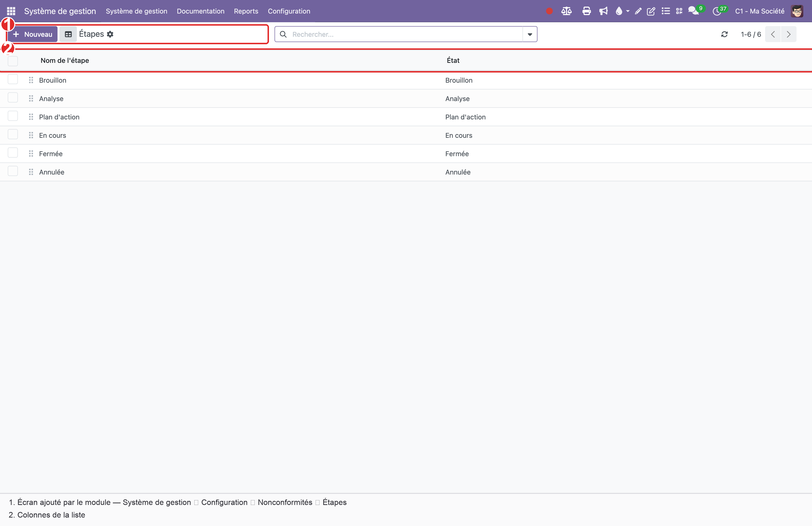Check the Annulée row checkbox
The image size is (812, 526).
13,171
